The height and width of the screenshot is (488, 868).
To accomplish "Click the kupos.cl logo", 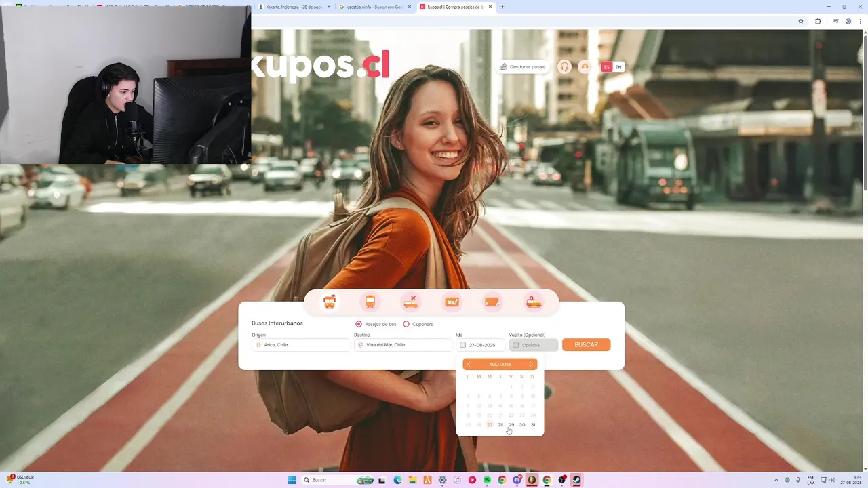I will (x=321, y=66).
